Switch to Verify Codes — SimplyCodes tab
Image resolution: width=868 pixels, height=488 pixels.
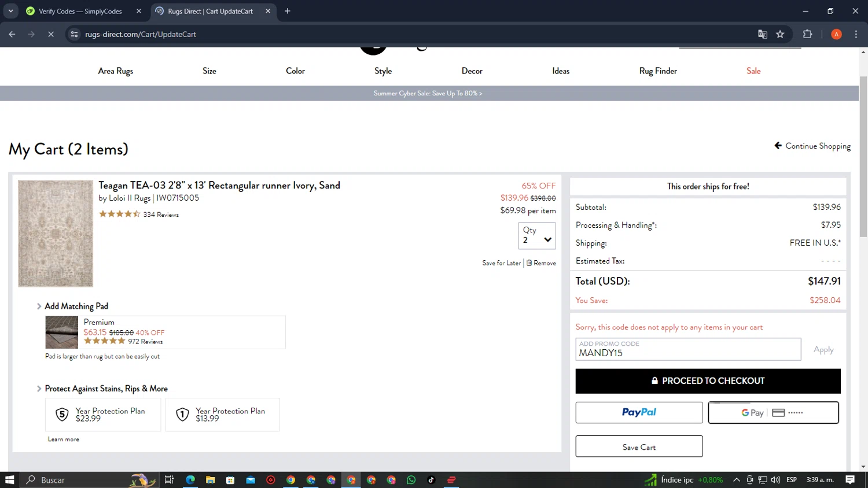[80, 11]
